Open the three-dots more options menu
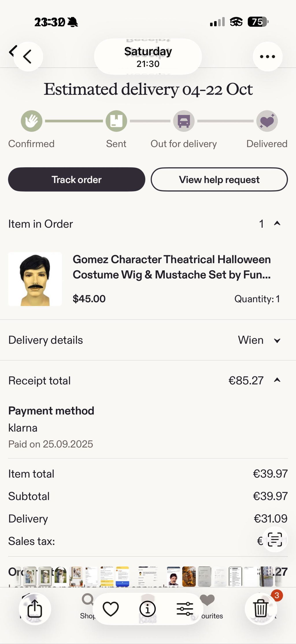 pyautogui.click(x=268, y=57)
